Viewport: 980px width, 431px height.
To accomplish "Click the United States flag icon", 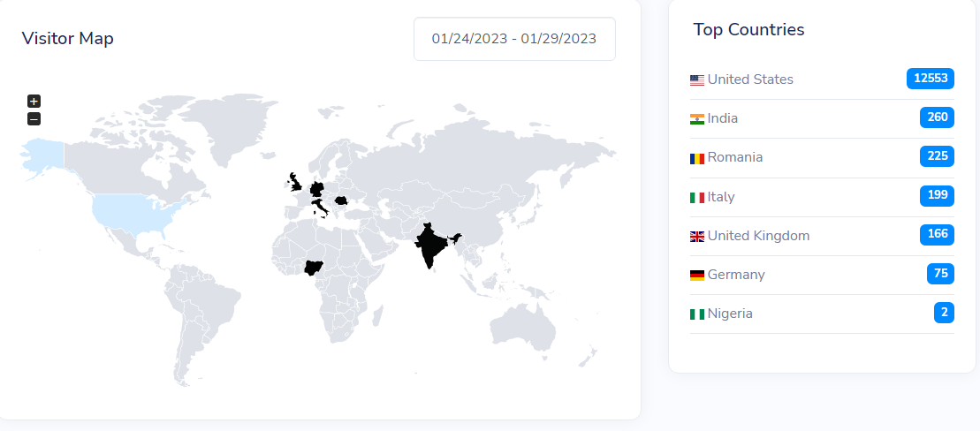I will point(697,80).
